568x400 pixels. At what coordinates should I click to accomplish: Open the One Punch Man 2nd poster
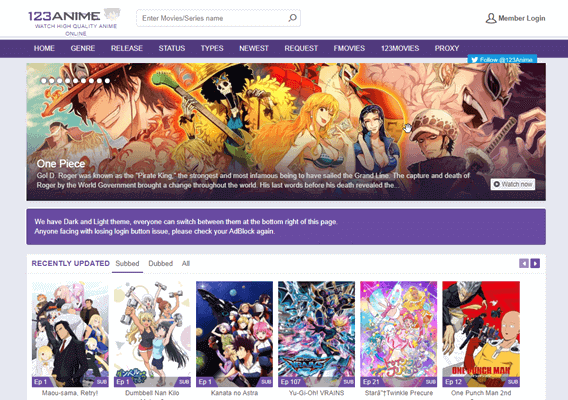pyautogui.click(x=481, y=334)
